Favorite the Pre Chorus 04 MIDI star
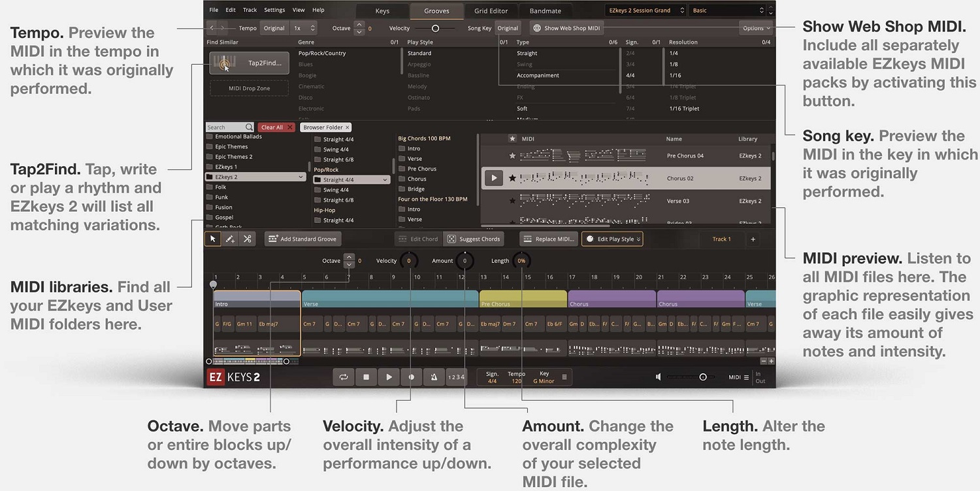This screenshot has height=491, width=980. [513, 156]
